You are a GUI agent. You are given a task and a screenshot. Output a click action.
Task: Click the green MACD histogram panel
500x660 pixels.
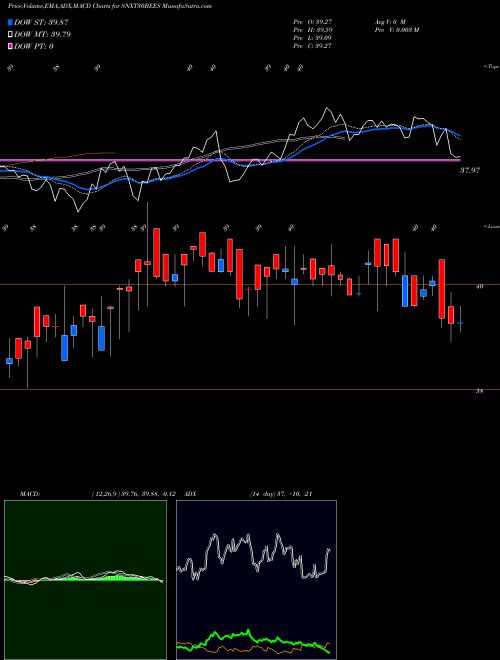[85, 580]
